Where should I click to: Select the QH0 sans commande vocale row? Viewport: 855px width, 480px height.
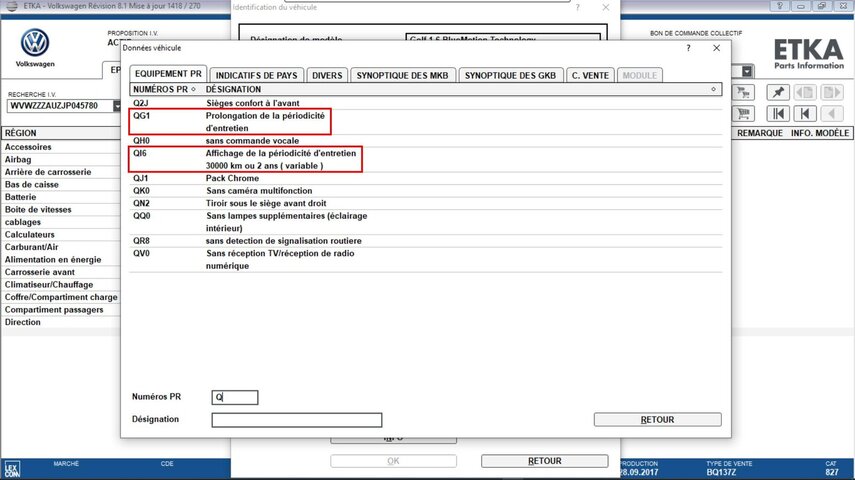(426, 141)
